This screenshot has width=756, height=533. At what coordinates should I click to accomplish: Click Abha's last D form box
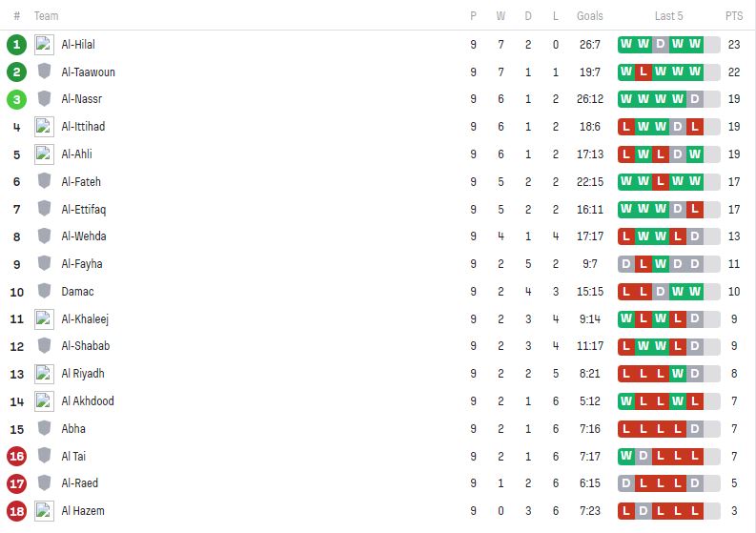[x=694, y=429]
